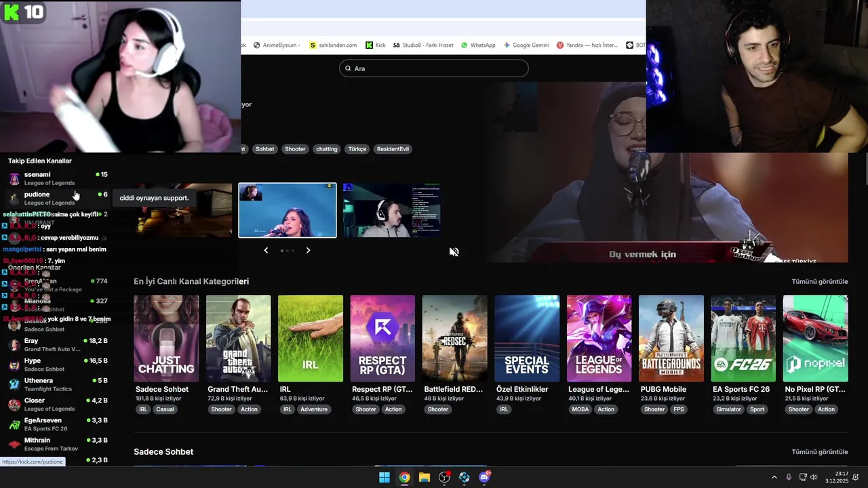This screenshot has height=488, width=868.
Task: Open Hype channel avatar in sidebar
Action: click(14, 365)
